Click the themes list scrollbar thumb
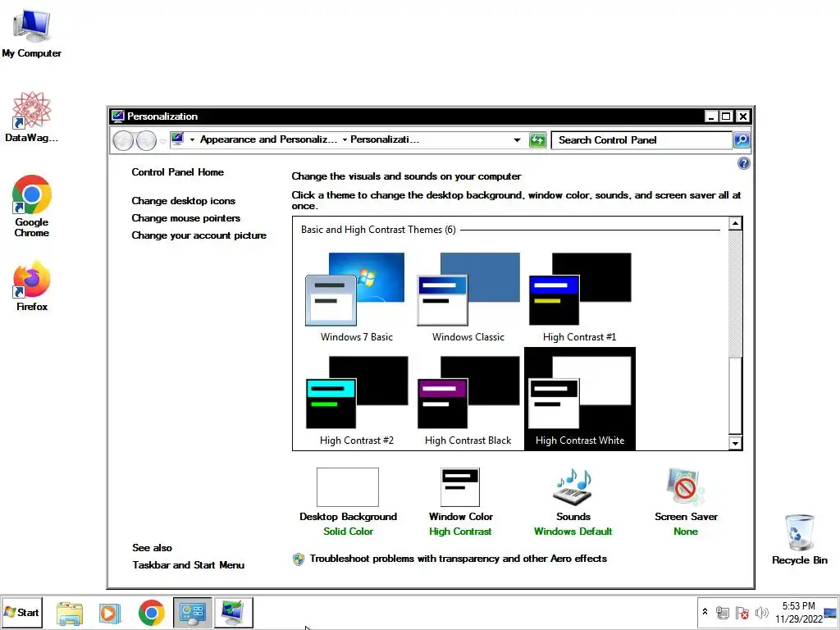 (x=735, y=395)
